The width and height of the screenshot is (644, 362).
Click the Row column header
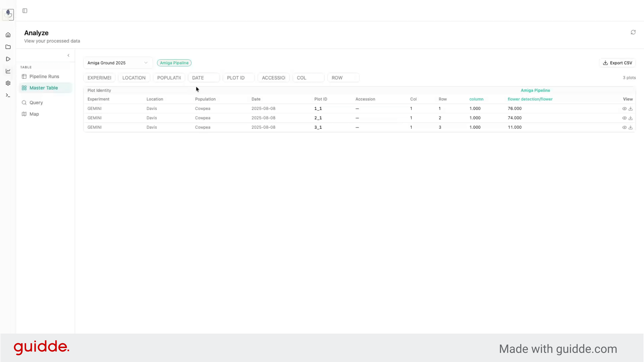click(443, 99)
